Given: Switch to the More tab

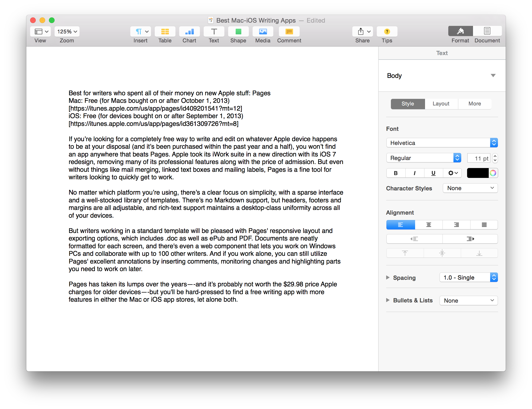Looking at the screenshot, I should 474,103.
